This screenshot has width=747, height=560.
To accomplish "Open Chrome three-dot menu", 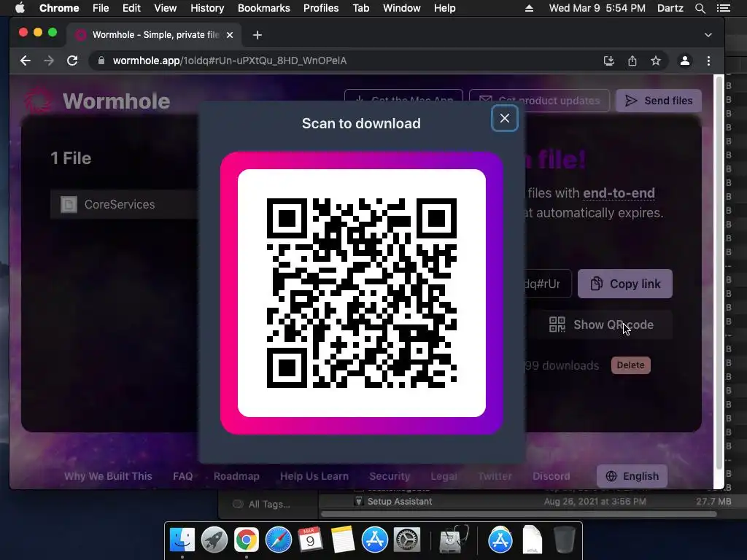I will pyautogui.click(x=708, y=61).
